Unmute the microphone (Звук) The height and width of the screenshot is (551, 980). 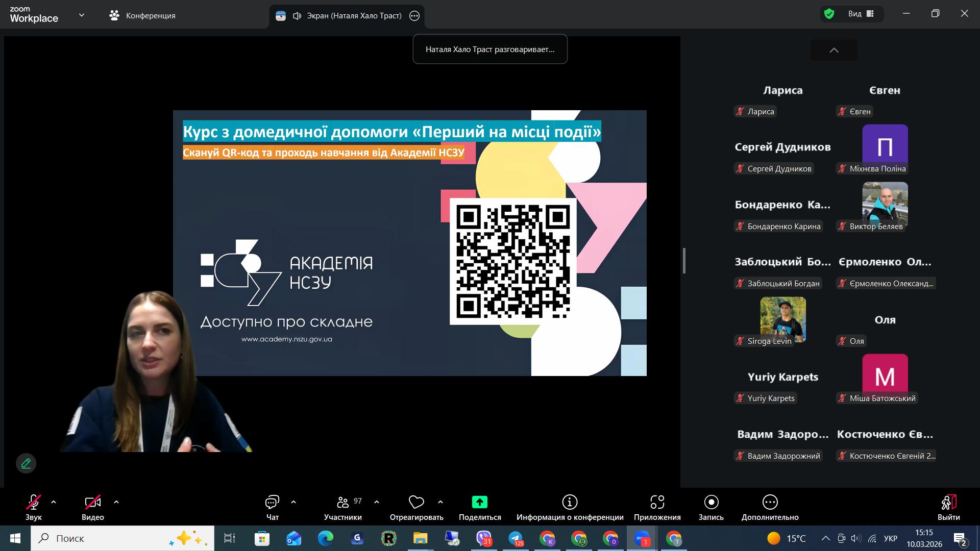point(34,503)
